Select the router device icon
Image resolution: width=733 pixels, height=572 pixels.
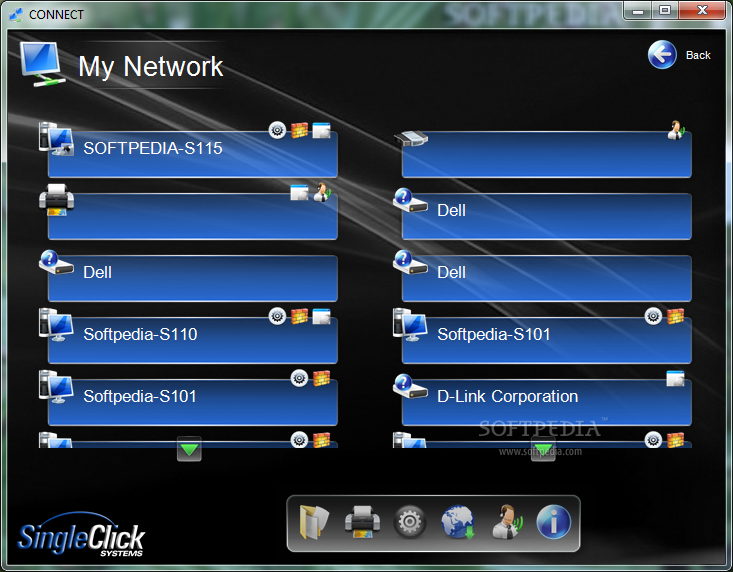click(411, 138)
